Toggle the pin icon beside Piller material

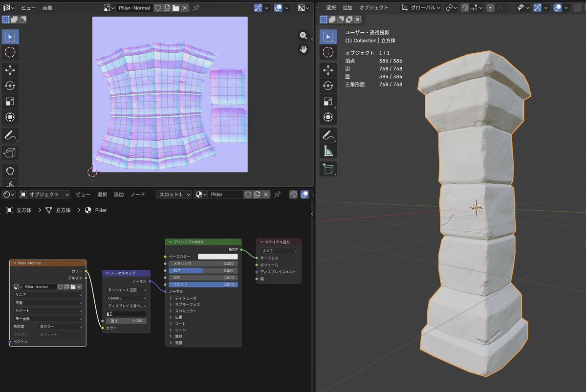[277, 195]
